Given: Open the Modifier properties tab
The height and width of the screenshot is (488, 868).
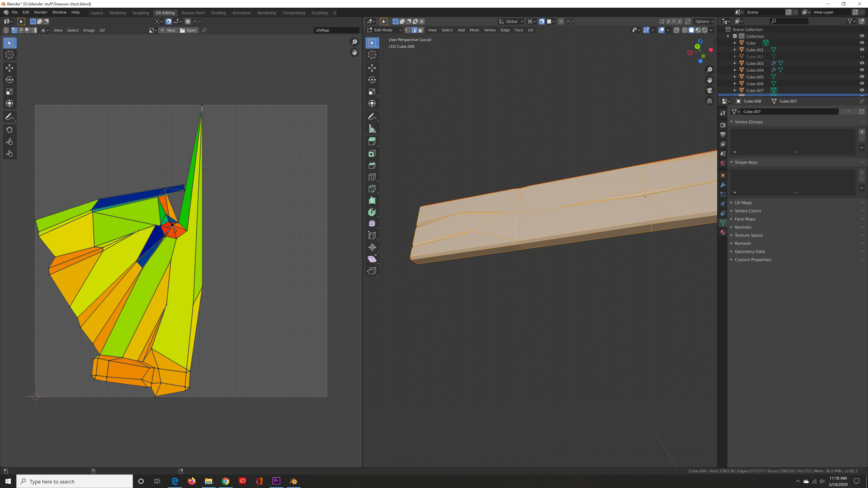Looking at the screenshot, I should coord(722,185).
